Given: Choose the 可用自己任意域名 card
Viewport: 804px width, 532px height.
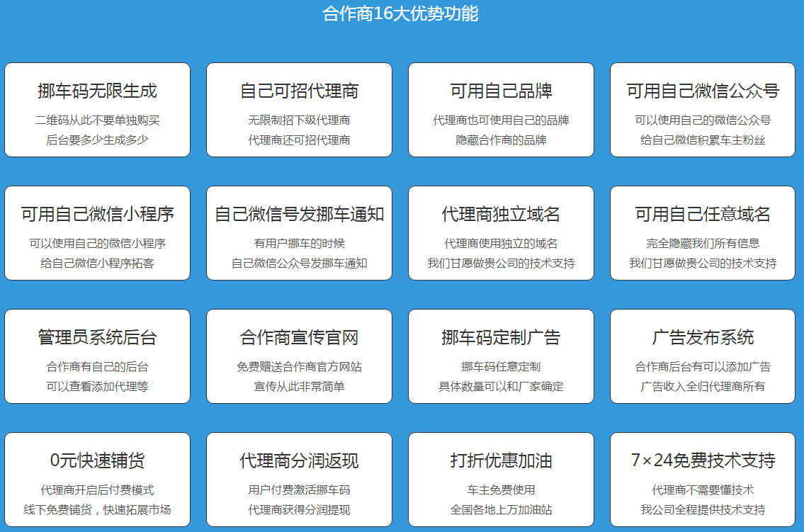Looking at the screenshot, I should tap(703, 233).
